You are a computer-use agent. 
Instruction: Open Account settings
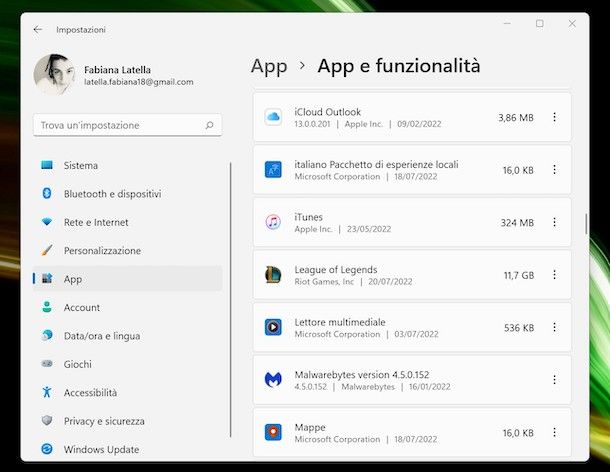128,307
